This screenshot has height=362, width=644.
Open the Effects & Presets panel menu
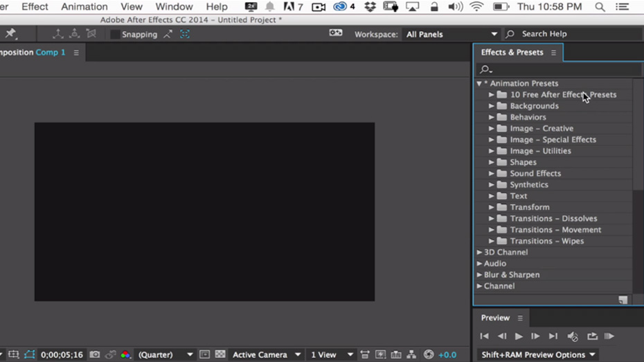coord(554,53)
